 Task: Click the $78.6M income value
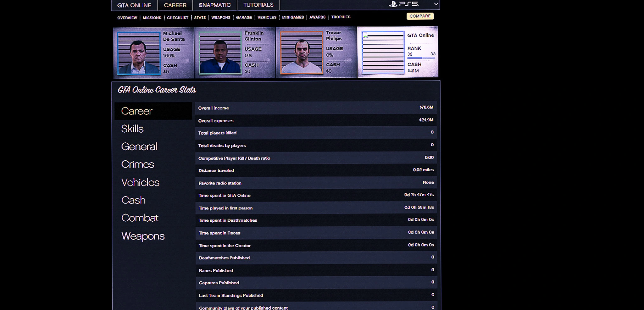426,107
